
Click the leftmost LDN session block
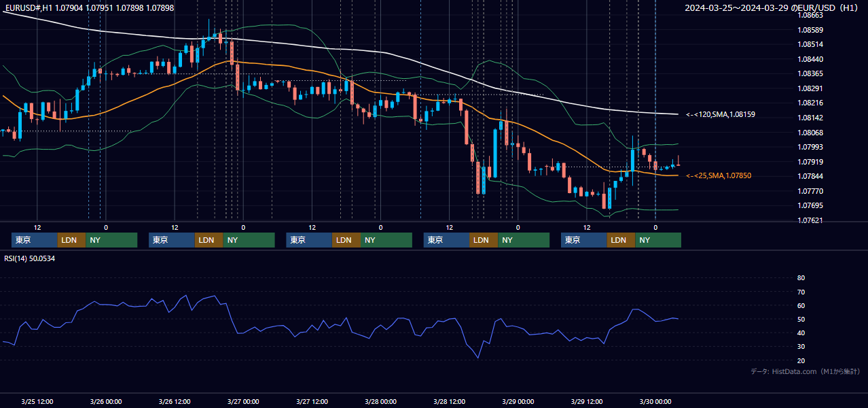coord(71,240)
